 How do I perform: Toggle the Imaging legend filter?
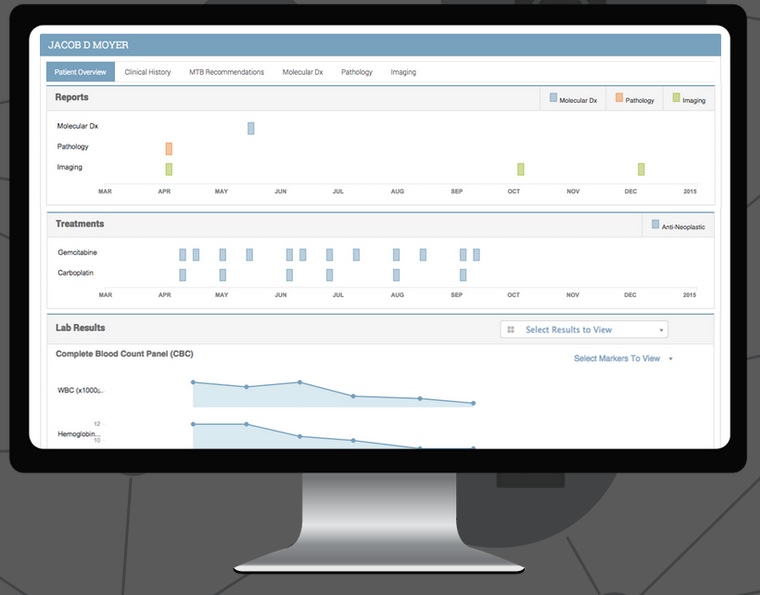pyautogui.click(x=689, y=100)
